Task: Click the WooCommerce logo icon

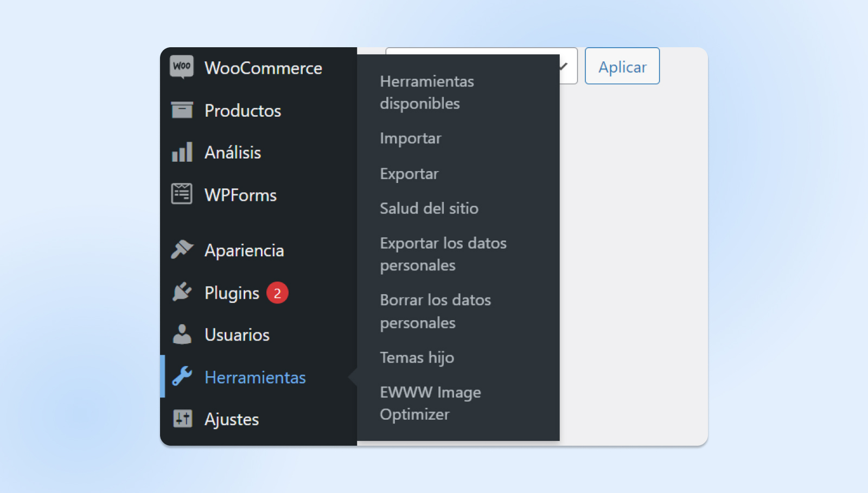Action: [x=182, y=67]
